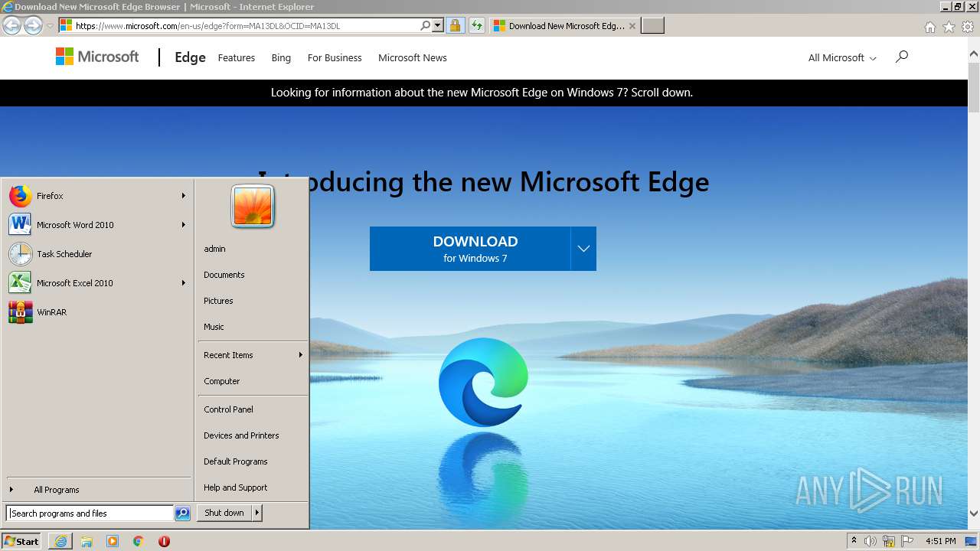Click the red Opera icon in taskbar

164,541
